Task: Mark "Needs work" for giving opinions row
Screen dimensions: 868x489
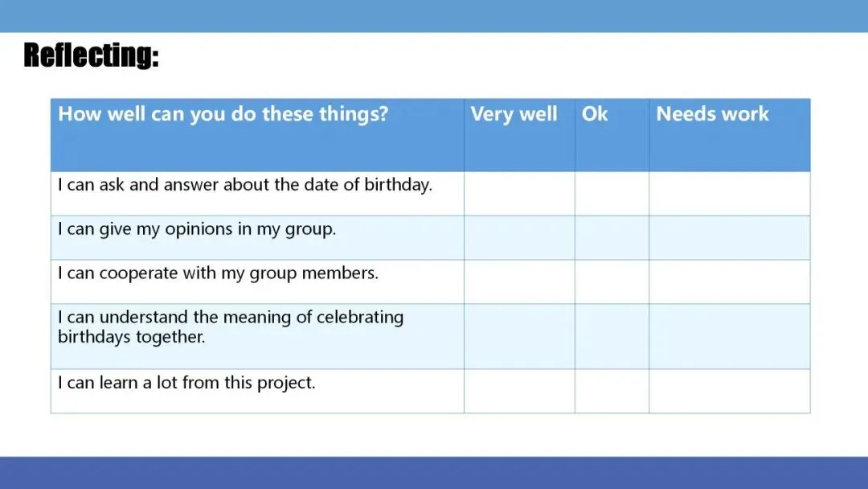Action: click(729, 238)
